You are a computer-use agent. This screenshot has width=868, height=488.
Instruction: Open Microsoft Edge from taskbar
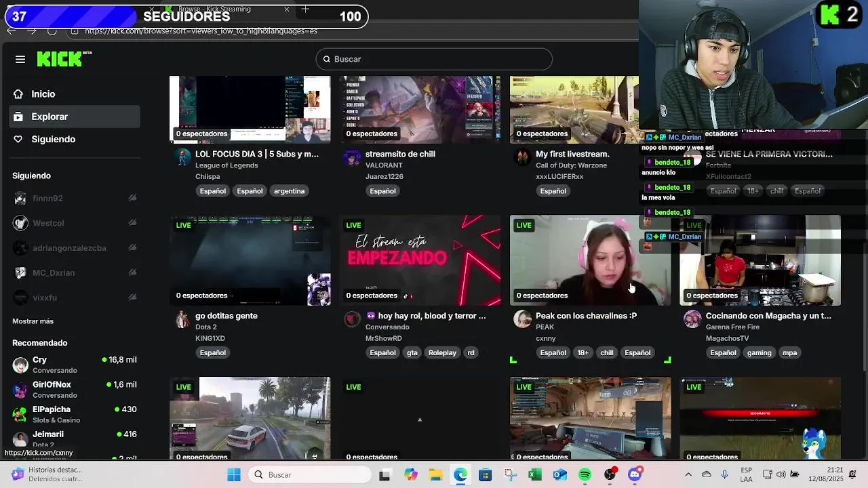pyautogui.click(x=460, y=475)
